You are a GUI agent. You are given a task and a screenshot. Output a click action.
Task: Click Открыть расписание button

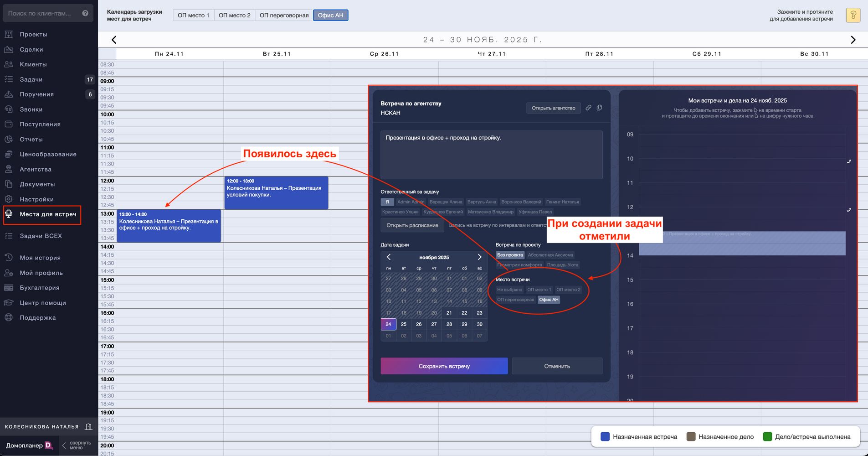click(x=412, y=225)
